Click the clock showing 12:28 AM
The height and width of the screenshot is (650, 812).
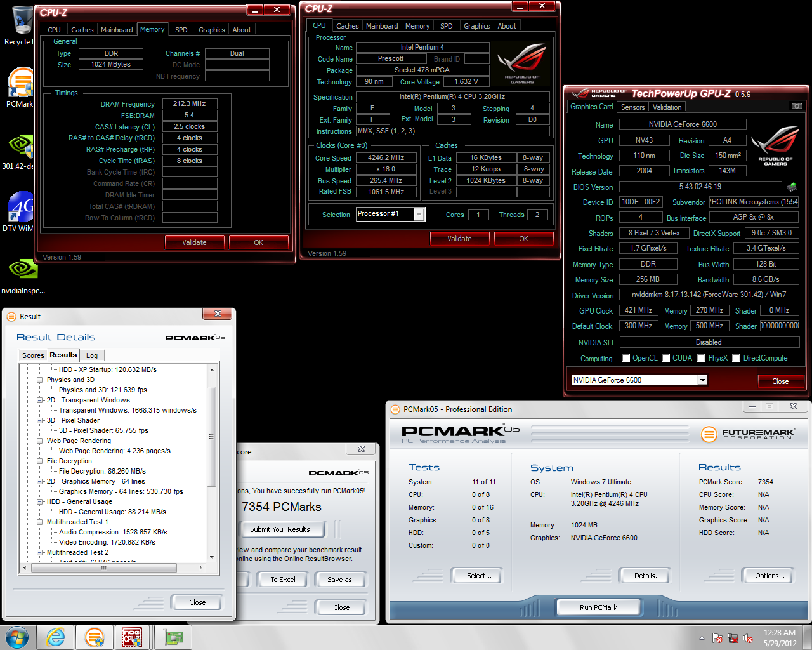point(780,633)
